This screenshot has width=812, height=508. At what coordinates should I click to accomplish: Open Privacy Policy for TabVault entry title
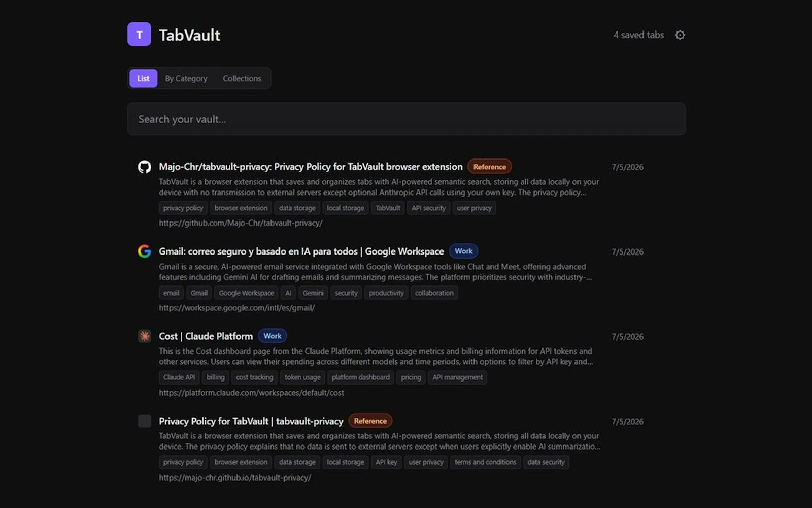[251, 421]
